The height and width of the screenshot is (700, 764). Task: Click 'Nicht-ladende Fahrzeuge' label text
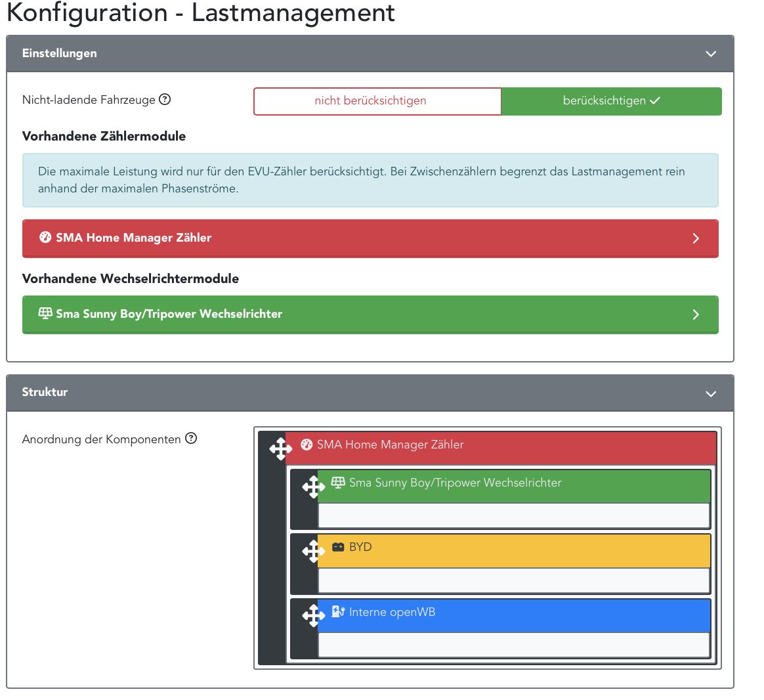[x=89, y=100]
